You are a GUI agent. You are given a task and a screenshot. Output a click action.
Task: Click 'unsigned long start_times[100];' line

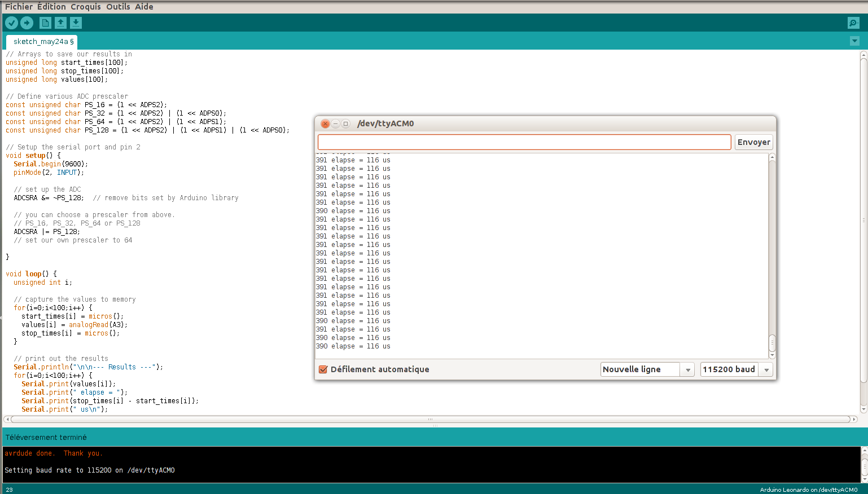tap(67, 63)
